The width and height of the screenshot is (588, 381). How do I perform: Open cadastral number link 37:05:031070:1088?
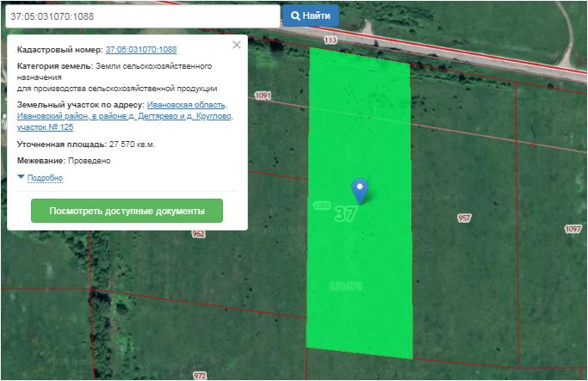pos(141,51)
